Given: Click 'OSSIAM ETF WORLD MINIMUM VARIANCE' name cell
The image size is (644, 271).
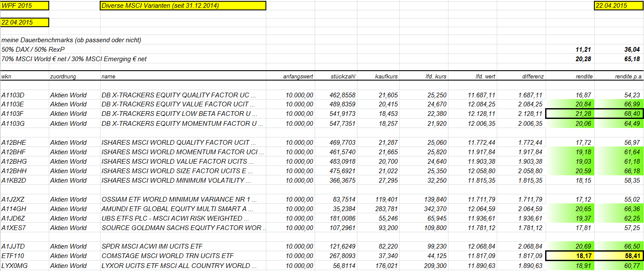Looking at the screenshot, I should click(179, 199).
